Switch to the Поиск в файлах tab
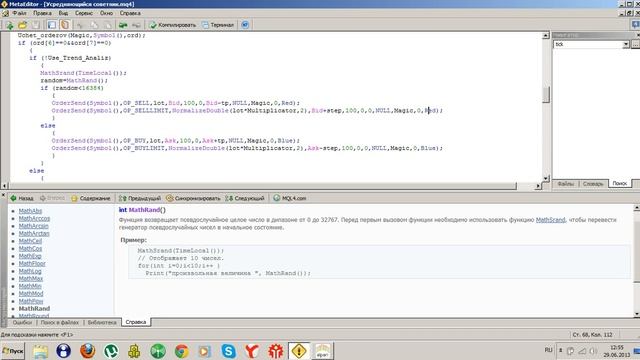Screen dimensions: 640x360 60,322
